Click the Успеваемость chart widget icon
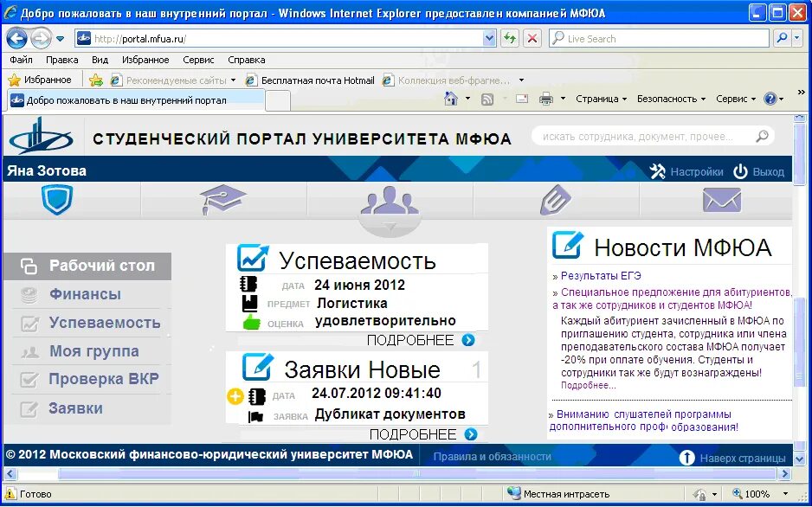This screenshot has width=812, height=507. pyautogui.click(x=253, y=258)
